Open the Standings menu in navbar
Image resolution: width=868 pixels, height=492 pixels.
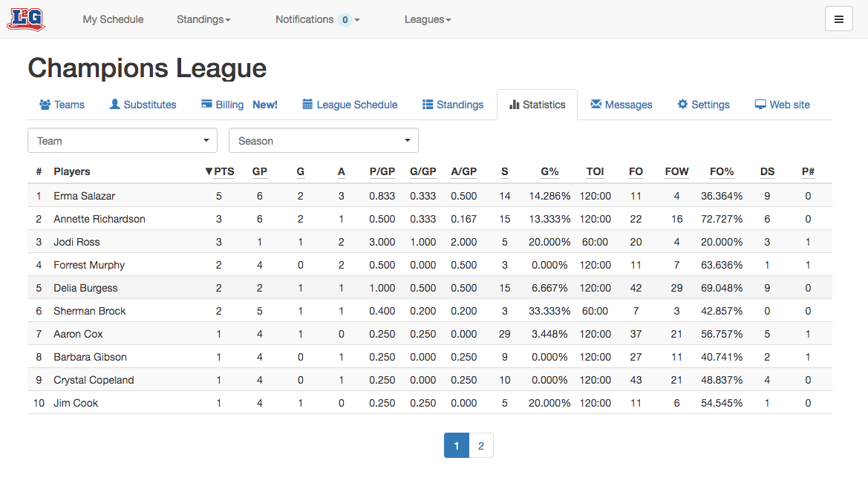[x=203, y=19]
